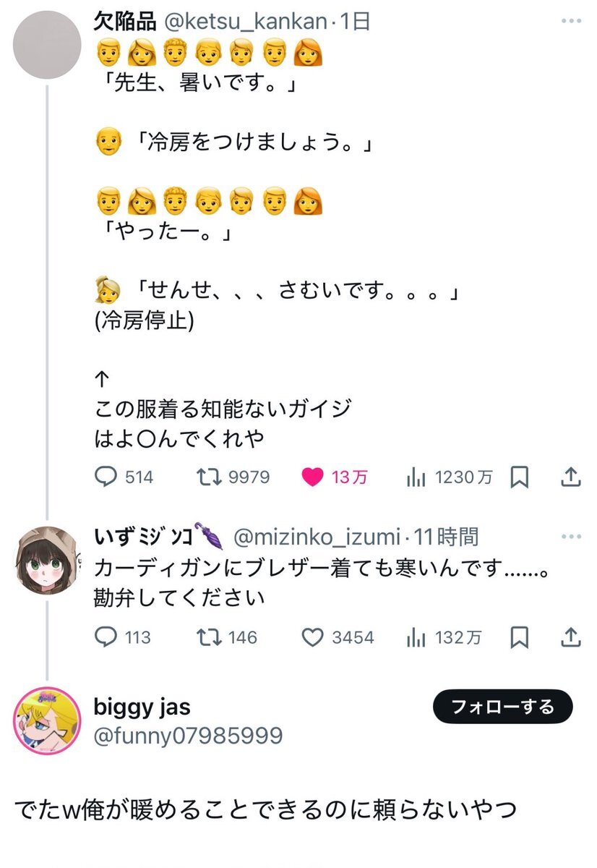Open replies on ketsu_kankan's post

click(x=124, y=477)
